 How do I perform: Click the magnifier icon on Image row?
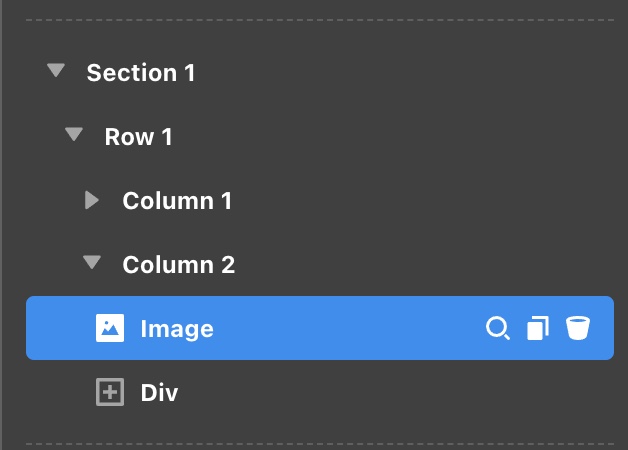(x=498, y=328)
